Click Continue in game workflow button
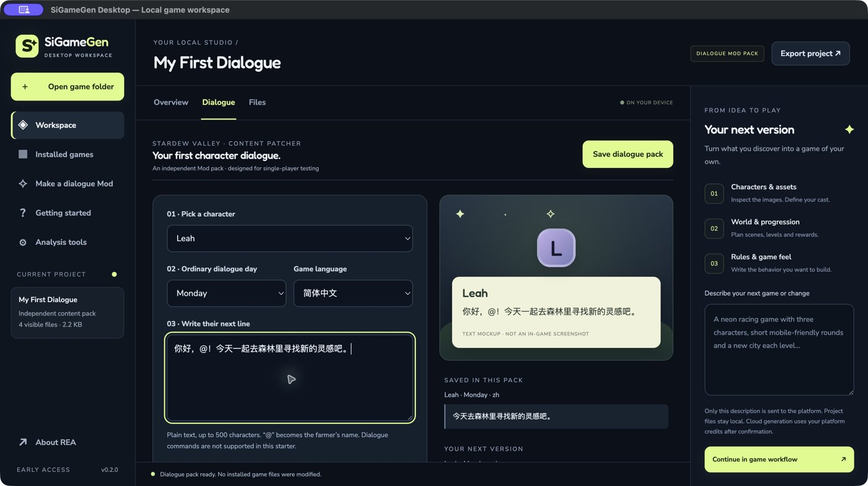868x486 pixels. (x=779, y=459)
